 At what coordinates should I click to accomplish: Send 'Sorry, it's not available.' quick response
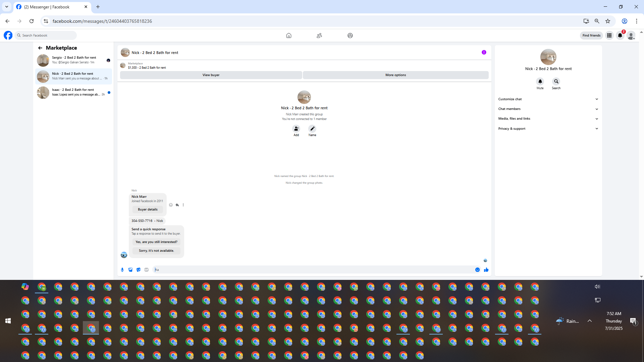point(156,251)
